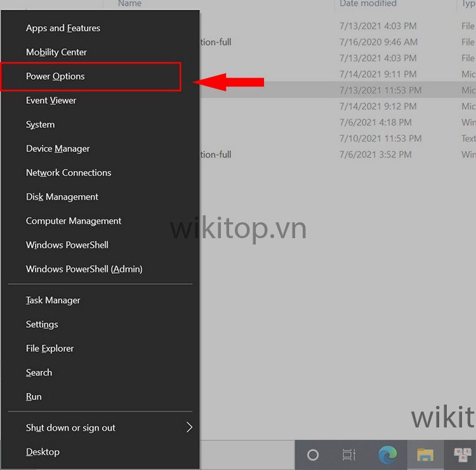Viewport: 476px width, 470px height.
Task: Choose Mobility Center from the menu
Action: coord(56,52)
